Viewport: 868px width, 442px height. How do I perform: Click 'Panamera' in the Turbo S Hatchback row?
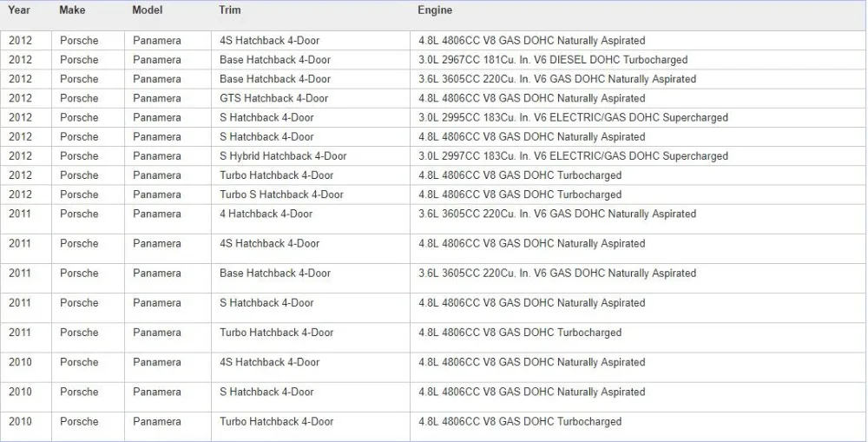(157, 195)
